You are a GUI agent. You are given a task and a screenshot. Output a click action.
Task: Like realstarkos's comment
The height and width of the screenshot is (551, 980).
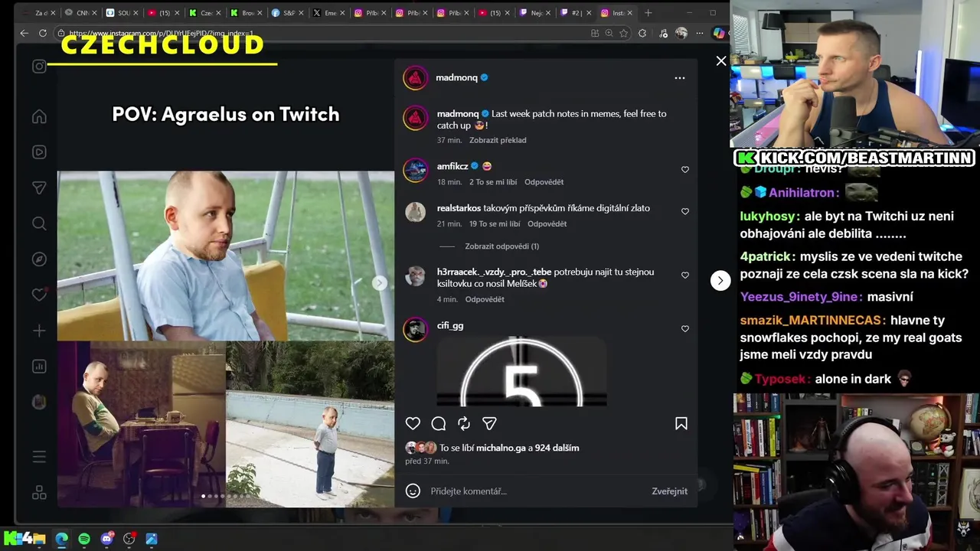(685, 211)
